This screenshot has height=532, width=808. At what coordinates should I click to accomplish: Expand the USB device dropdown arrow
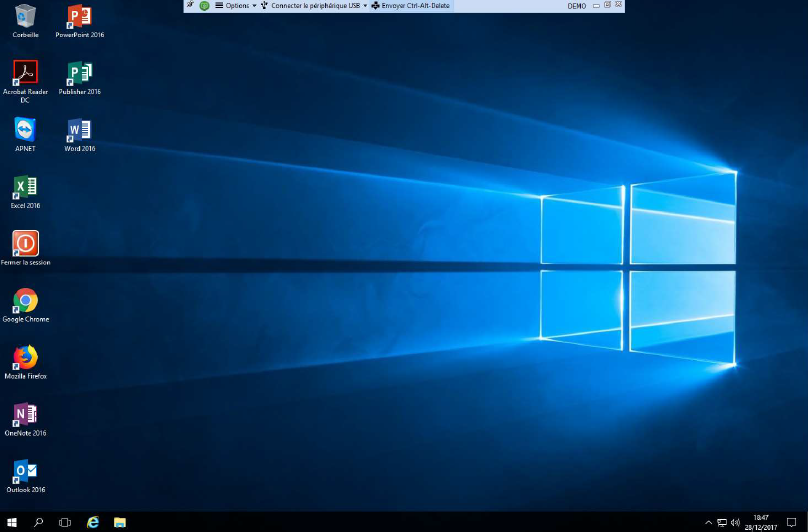tap(365, 6)
